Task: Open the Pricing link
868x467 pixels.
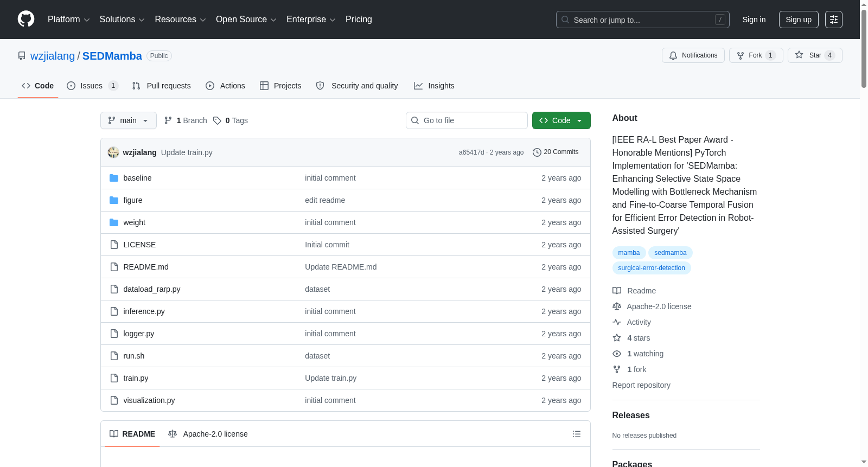Action: point(359,20)
